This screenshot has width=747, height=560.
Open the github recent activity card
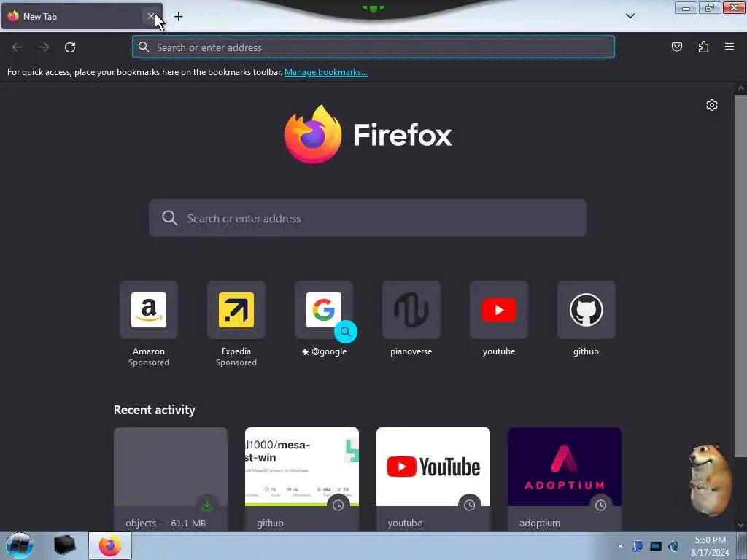[302, 479]
